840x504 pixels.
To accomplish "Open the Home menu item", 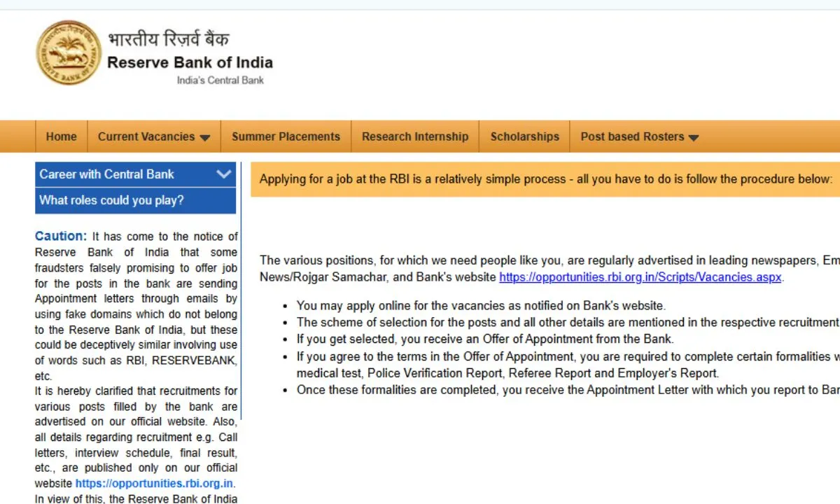I will coord(62,136).
